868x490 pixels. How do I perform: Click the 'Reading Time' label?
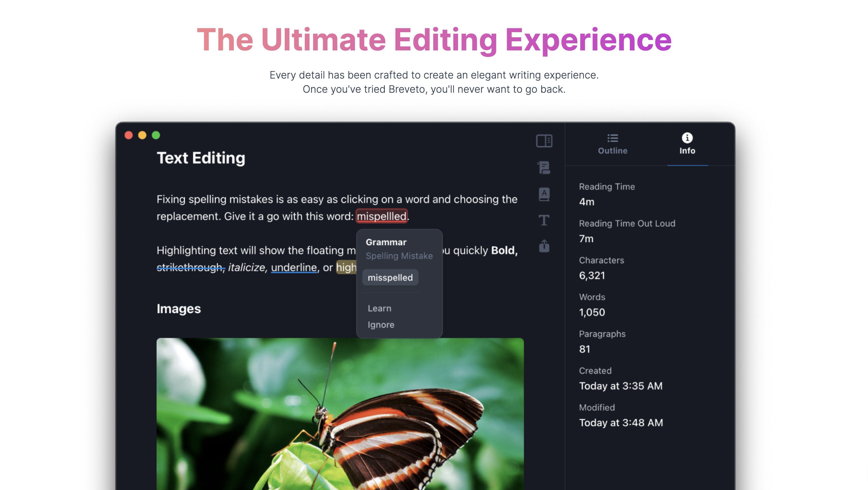point(607,186)
